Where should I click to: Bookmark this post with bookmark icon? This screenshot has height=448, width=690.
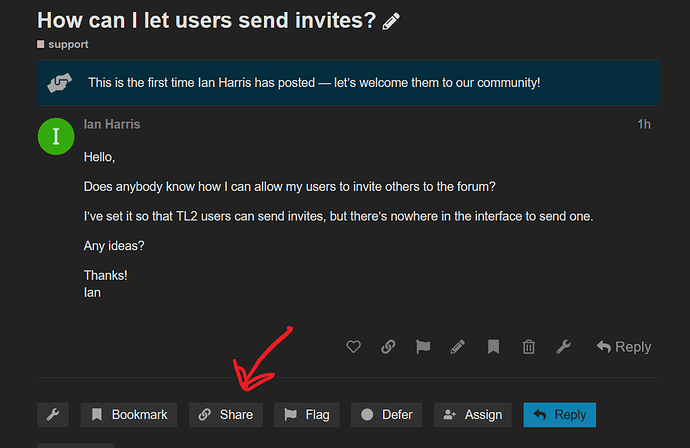(493, 347)
